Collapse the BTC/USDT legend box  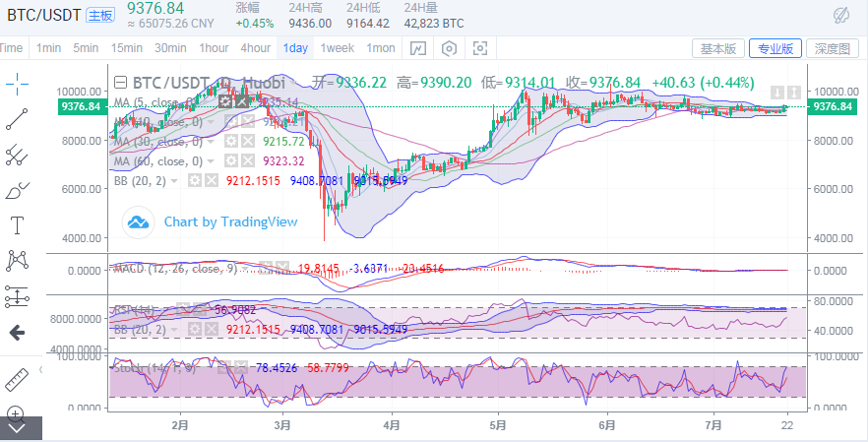pyautogui.click(x=119, y=83)
